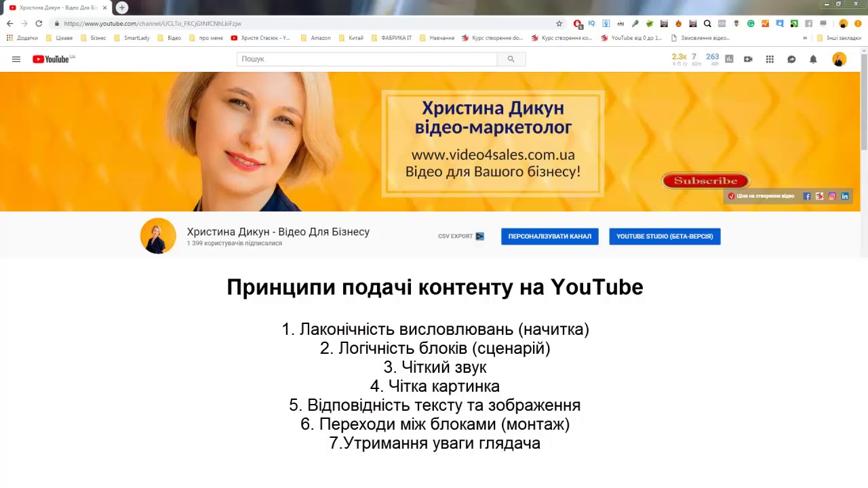The height and width of the screenshot is (488, 868).
Task: Open the SmartLady bookmarks folder
Action: (132, 38)
